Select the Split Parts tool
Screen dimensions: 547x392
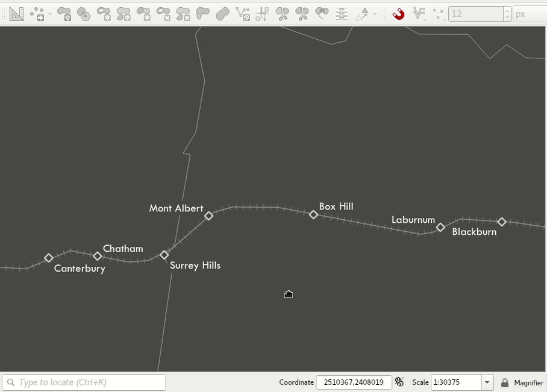(302, 14)
